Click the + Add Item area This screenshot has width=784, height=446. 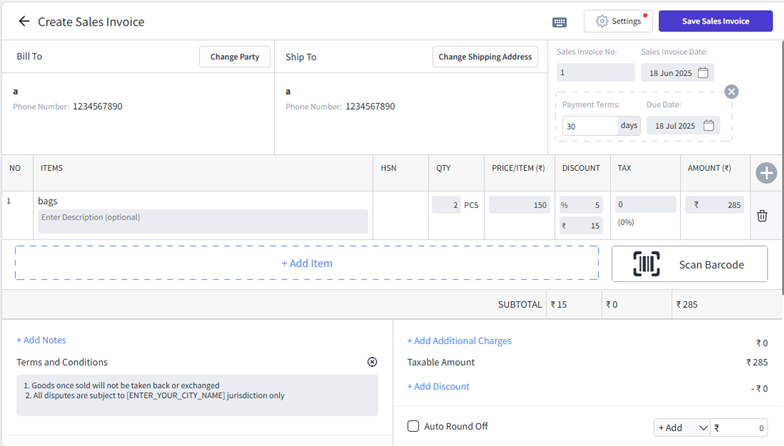point(306,263)
